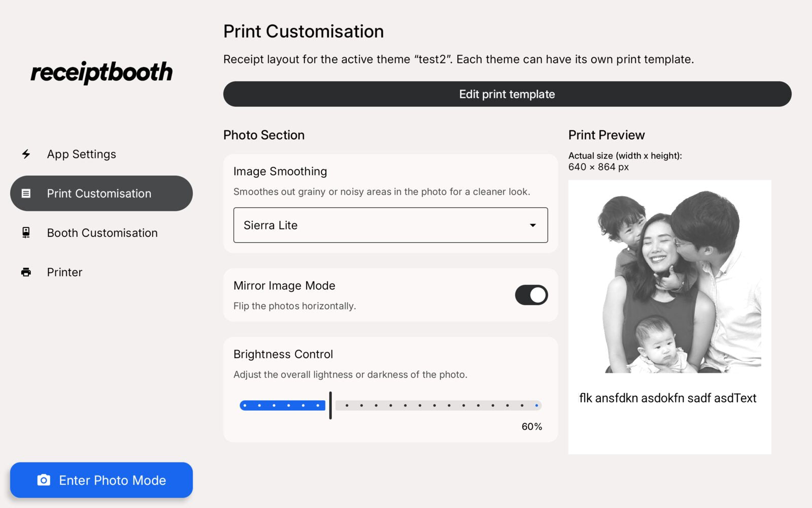Viewport: 812px width, 508px height.
Task: Click the 'Actual size (width x height):' label
Action: 625,156
